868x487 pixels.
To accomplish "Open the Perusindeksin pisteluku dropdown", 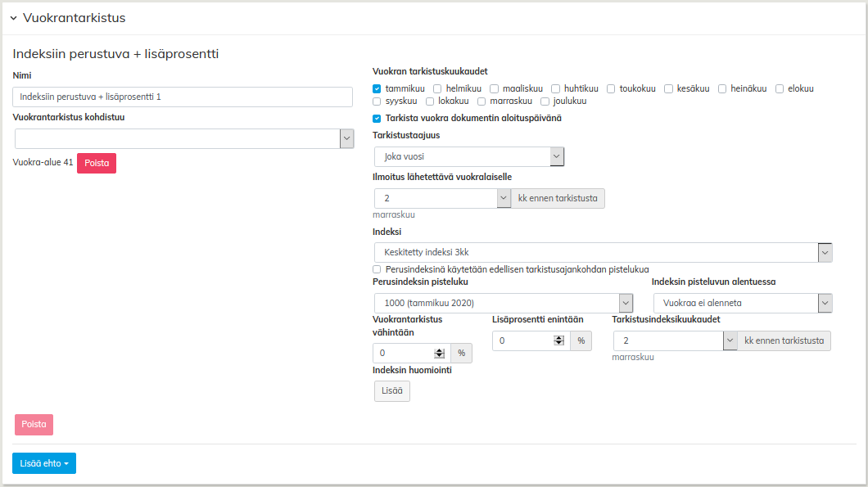I will coord(626,303).
